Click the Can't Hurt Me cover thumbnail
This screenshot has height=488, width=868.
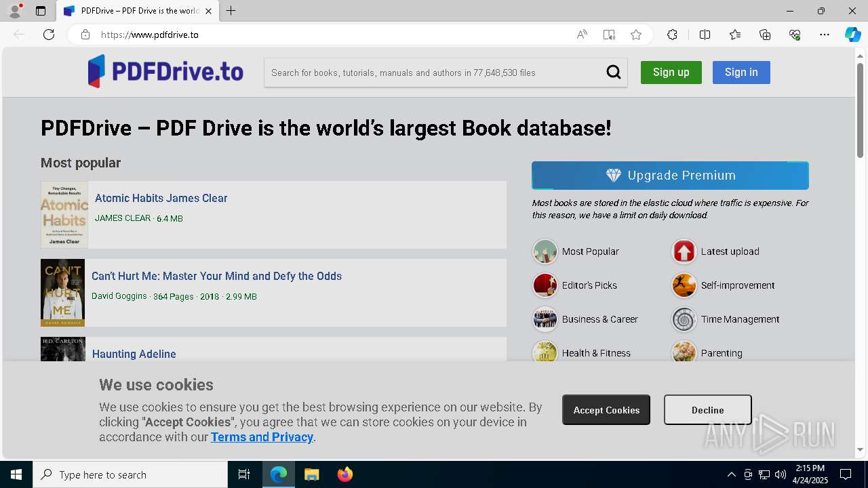62,293
